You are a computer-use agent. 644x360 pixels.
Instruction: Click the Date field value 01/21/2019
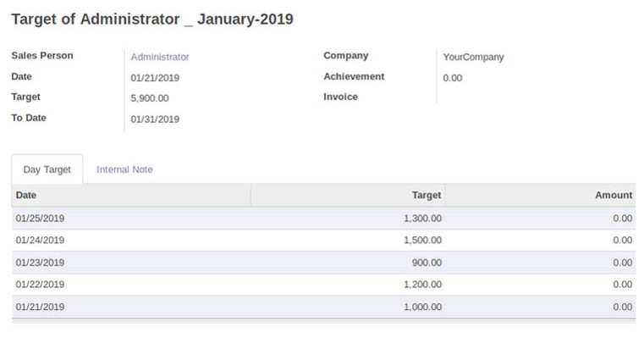pos(155,78)
